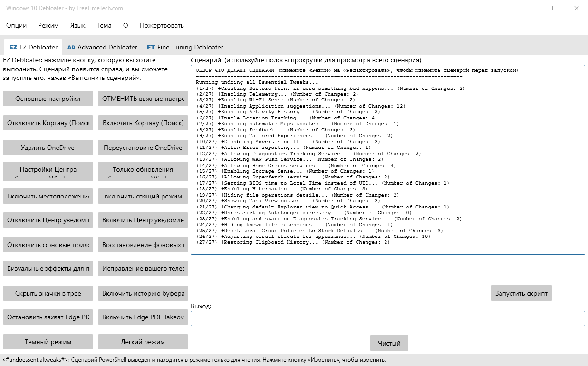The image size is (588, 366).
Task: Clear the output with the Чистый button
Action: point(389,343)
